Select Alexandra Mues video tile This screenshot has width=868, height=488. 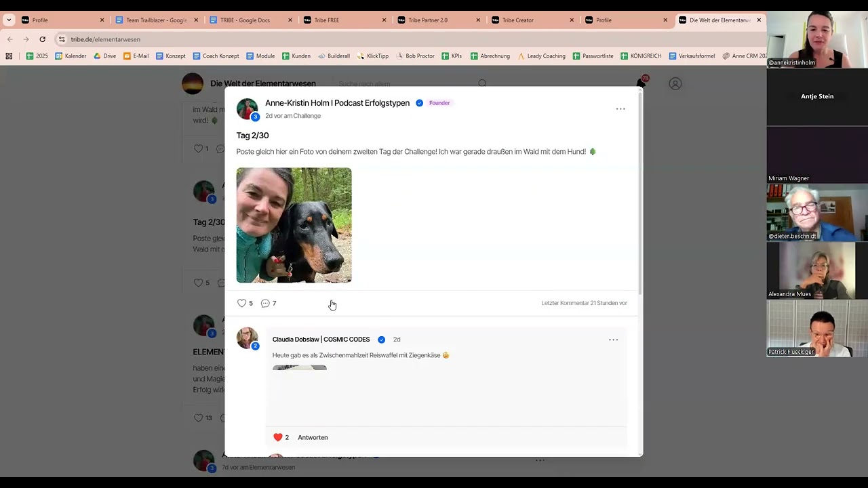tap(817, 270)
